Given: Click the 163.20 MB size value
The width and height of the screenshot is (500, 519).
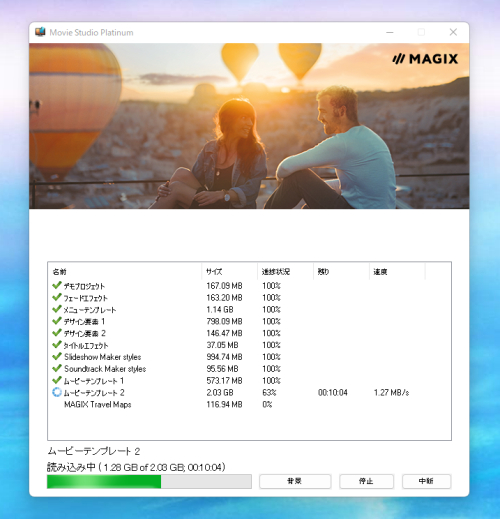Looking at the screenshot, I should coord(224,298).
